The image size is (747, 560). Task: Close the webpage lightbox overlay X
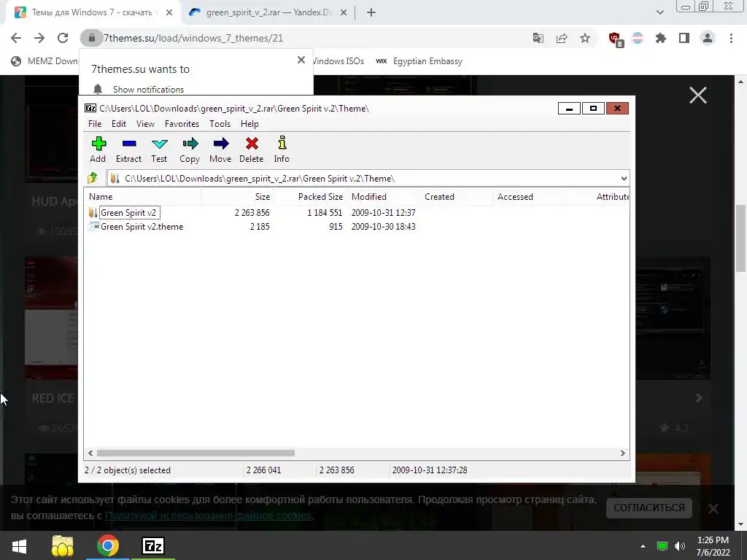pyautogui.click(x=698, y=96)
